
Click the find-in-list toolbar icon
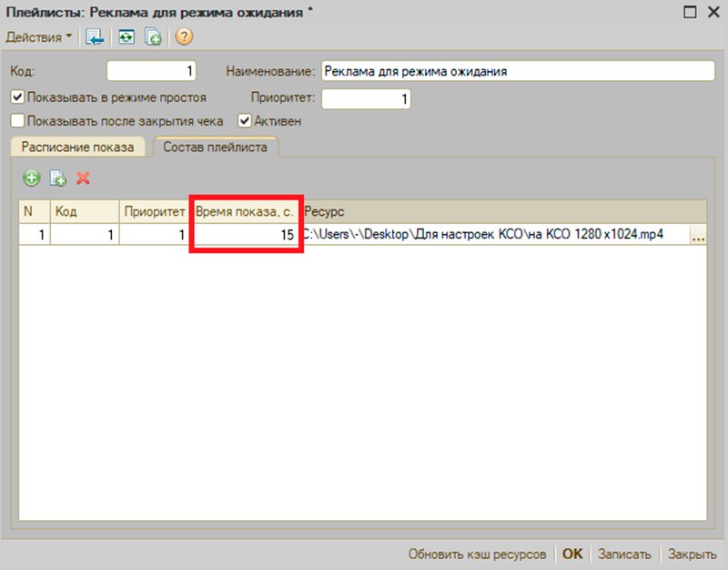[x=95, y=37]
